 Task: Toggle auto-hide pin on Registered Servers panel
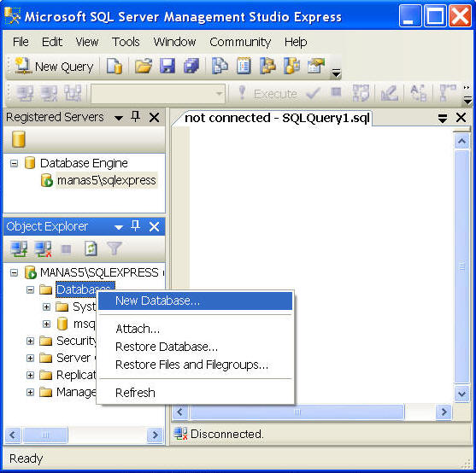[135, 116]
